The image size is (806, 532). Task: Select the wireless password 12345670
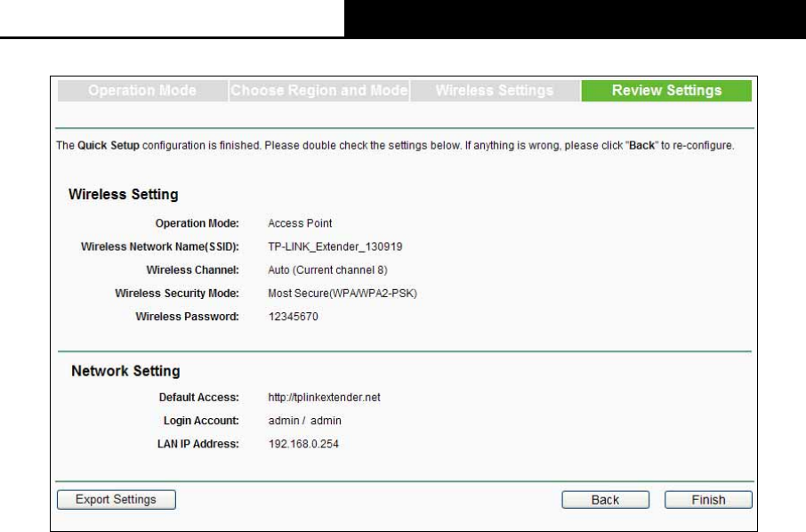(293, 317)
